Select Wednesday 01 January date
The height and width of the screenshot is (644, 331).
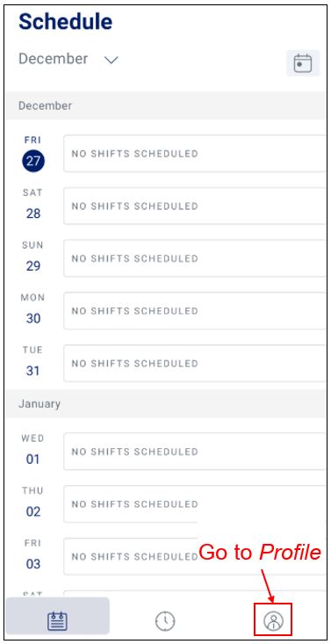[33, 459]
